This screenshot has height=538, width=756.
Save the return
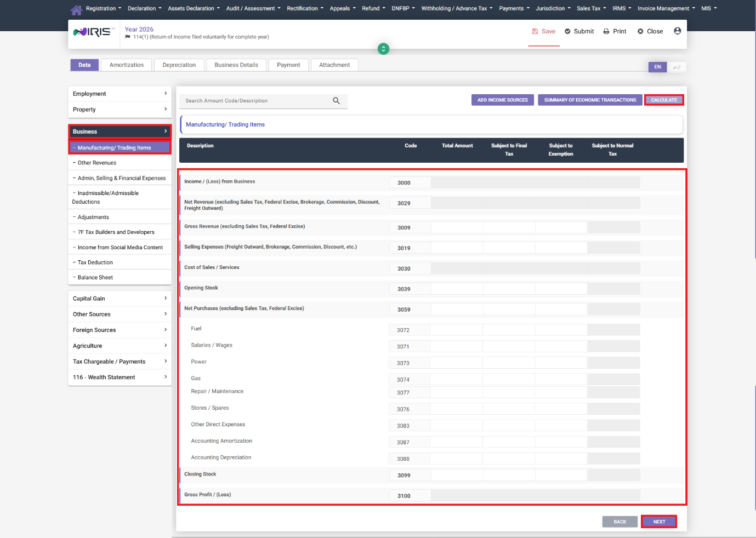pos(544,31)
